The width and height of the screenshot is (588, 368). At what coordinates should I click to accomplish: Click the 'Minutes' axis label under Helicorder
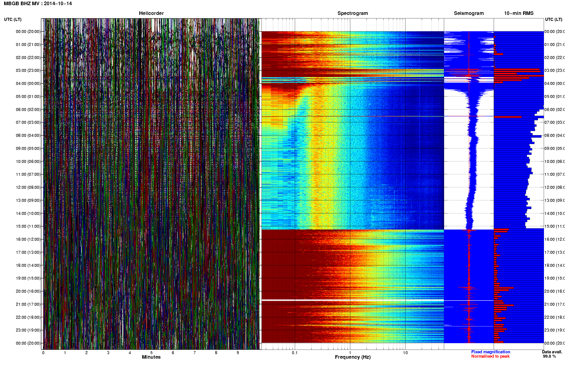coord(151,357)
